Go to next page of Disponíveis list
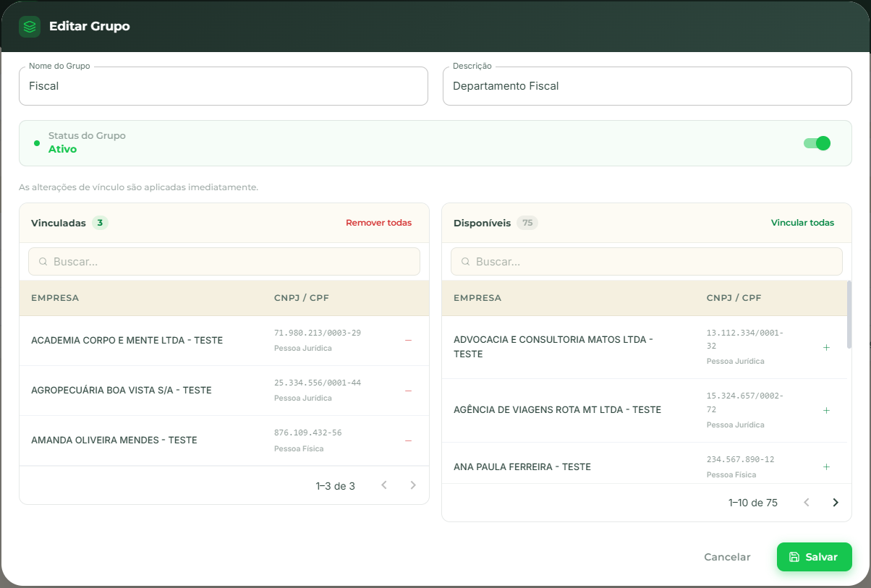The width and height of the screenshot is (871, 588). tap(836, 502)
